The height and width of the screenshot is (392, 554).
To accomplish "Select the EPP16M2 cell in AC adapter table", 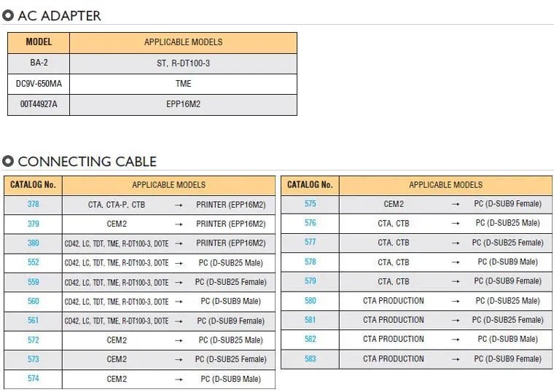I will 183,104.
